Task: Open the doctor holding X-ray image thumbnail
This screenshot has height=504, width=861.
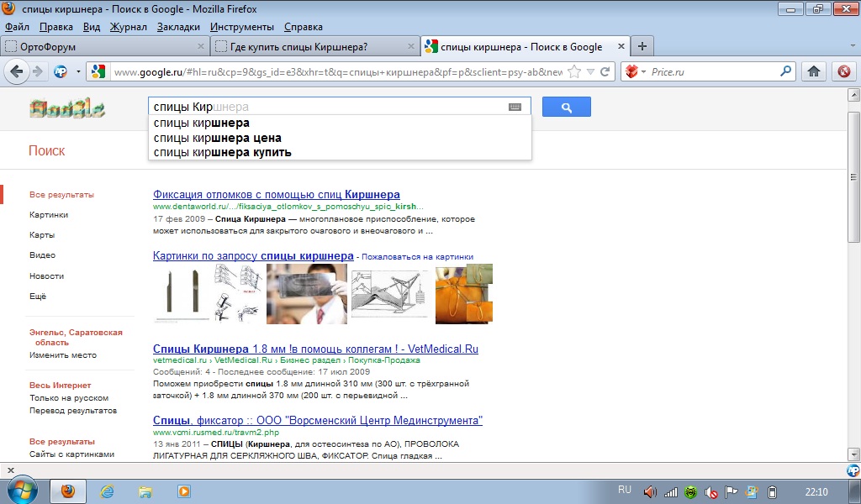Action: click(307, 293)
